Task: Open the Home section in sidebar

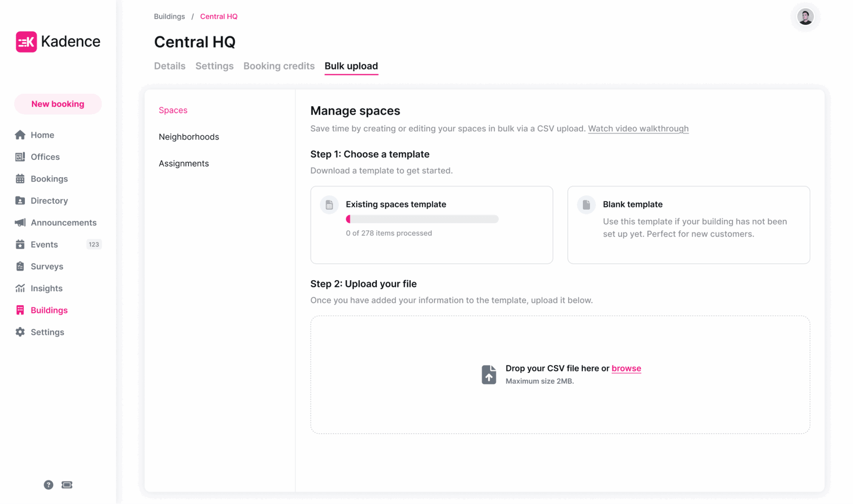Action: [x=42, y=135]
